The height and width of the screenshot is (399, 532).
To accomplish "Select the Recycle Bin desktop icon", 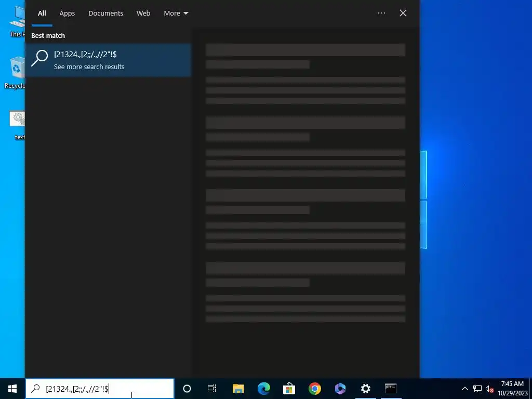I will click(x=15, y=73).
